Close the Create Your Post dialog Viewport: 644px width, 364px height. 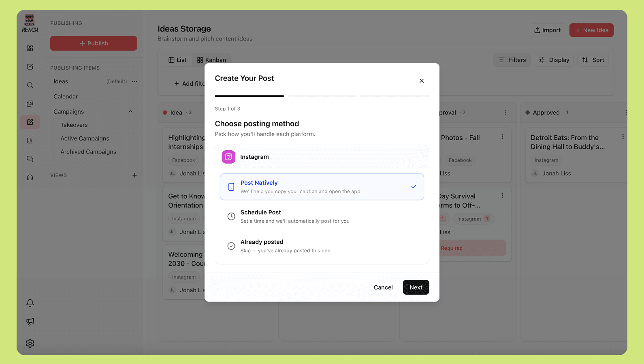coord(422,81)
